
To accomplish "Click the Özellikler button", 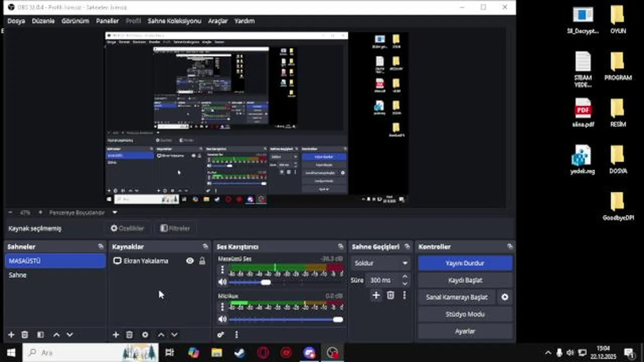I will (127, 228).
